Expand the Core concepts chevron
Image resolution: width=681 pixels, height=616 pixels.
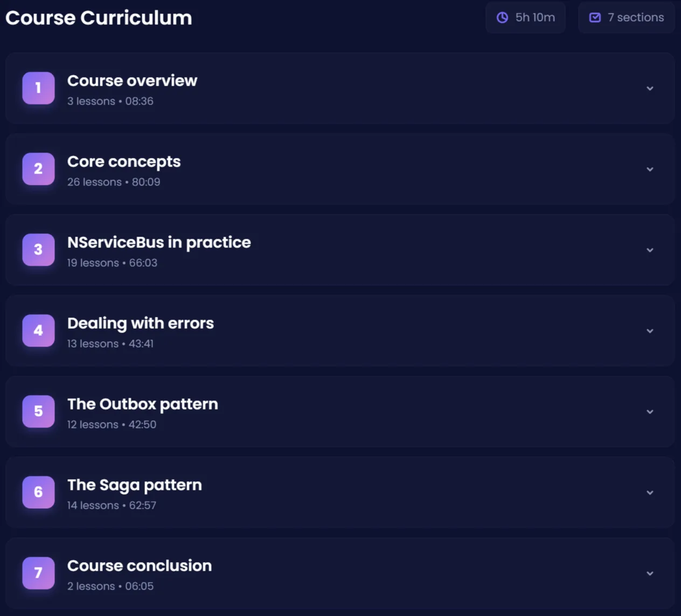click(x=650, y=169)
